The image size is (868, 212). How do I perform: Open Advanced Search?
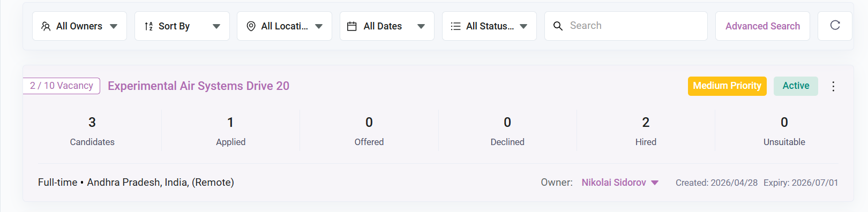click(x=762, y=26)
